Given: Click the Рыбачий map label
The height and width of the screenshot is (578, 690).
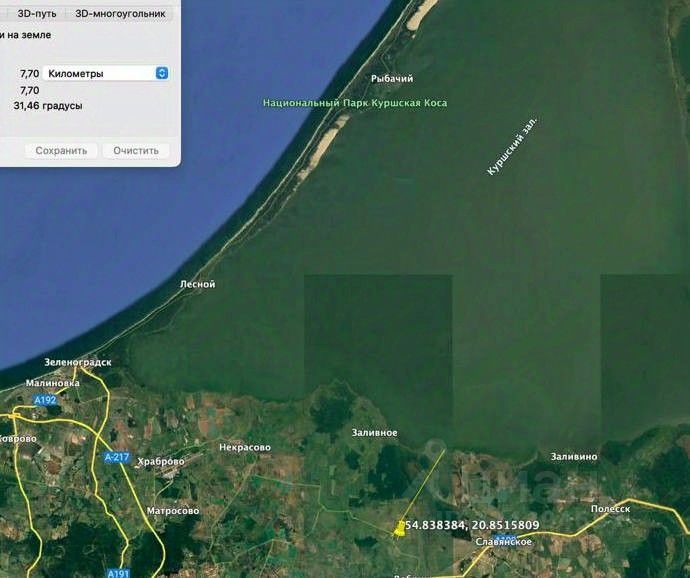Looking at the screenshot, I should coord(392,79).
